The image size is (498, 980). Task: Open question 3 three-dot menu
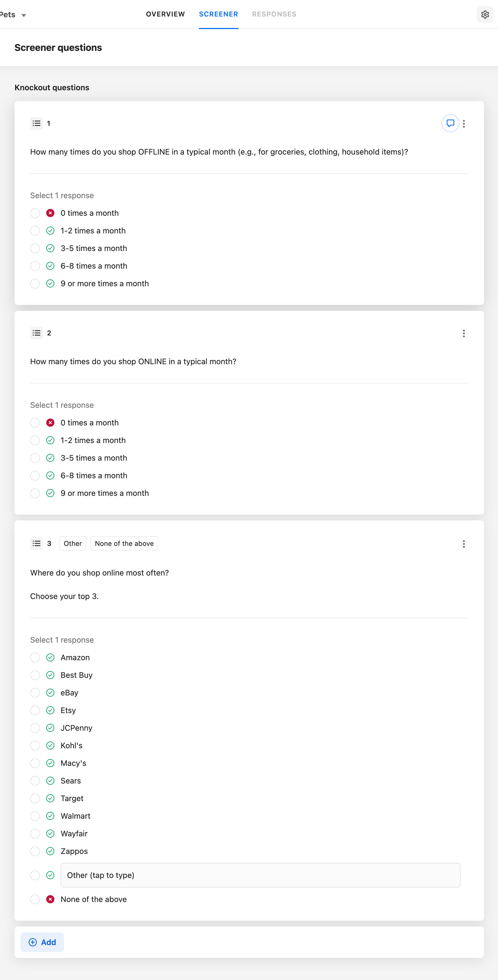tap(464, 544)
